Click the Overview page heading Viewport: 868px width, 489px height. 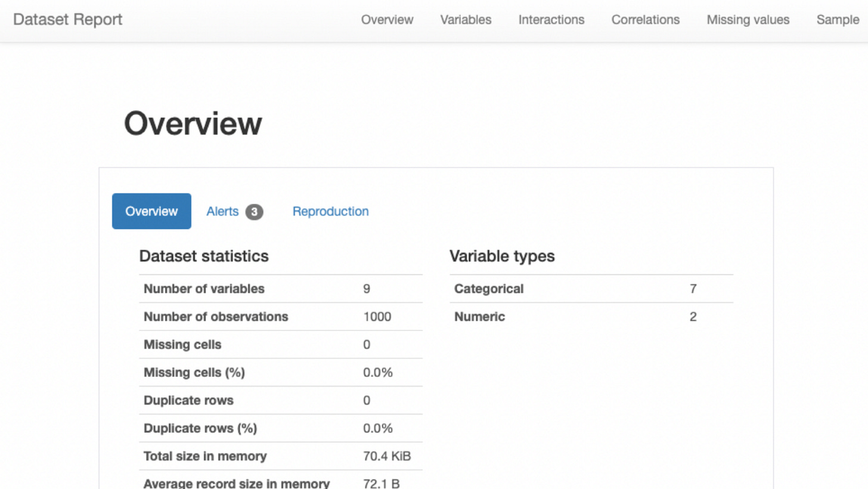[192, 123]
